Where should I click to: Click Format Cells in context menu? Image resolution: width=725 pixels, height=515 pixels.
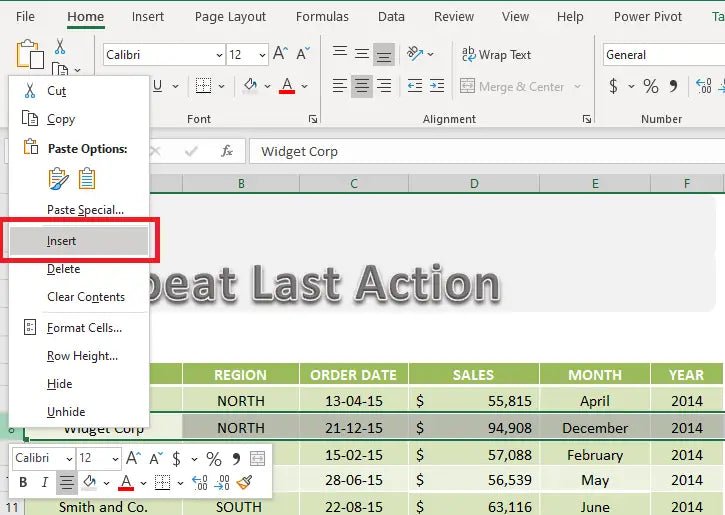point(84,327)
